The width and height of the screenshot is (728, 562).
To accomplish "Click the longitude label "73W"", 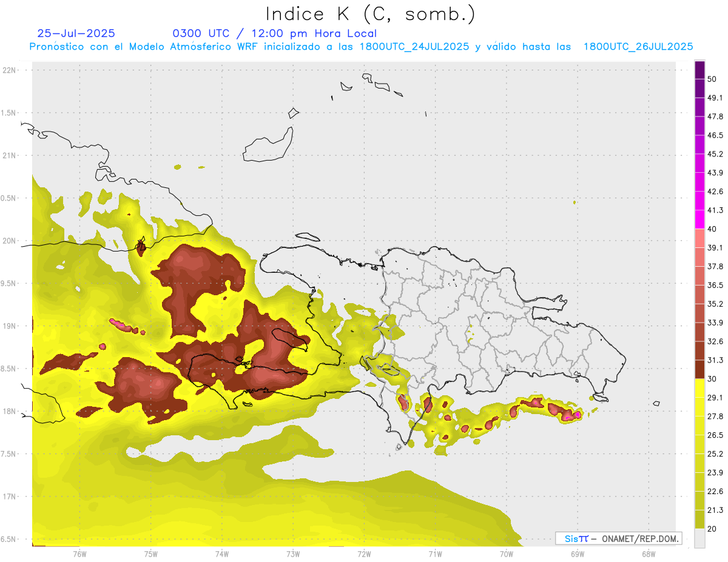I will click(293, 555).
